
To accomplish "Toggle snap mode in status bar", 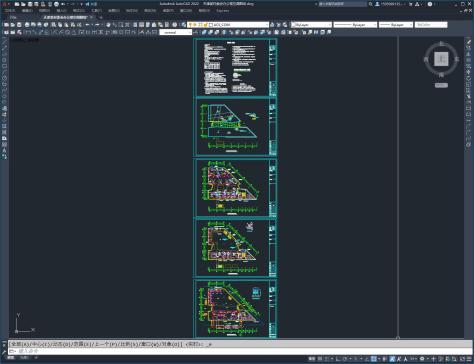I will coord(326,359).
